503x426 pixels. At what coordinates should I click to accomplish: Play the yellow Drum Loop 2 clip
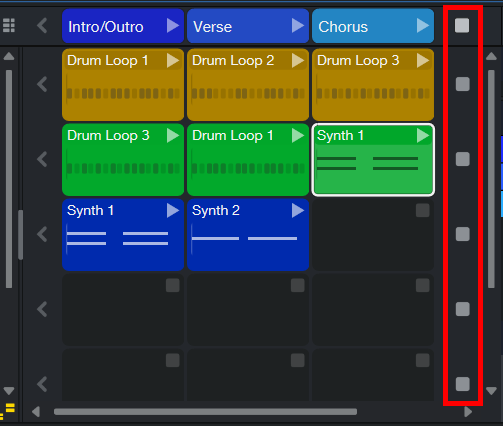(x=298, y=61)
